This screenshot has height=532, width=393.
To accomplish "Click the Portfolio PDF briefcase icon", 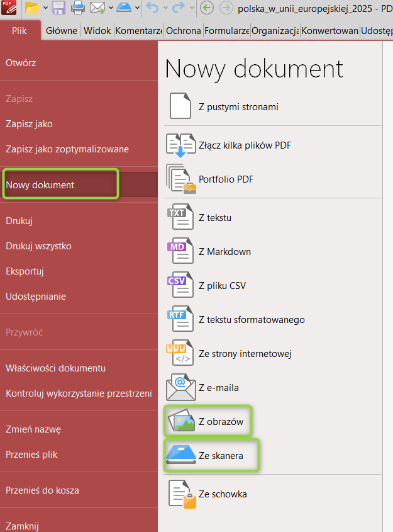I will (x=180, y=179).
